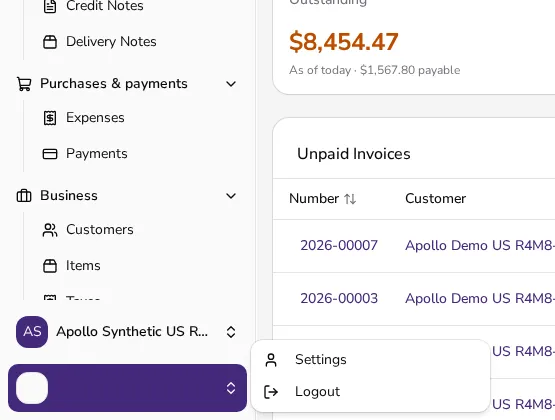Toggle the purple user account menu
This screenshot has height=420, width=555.
point(127,388)
